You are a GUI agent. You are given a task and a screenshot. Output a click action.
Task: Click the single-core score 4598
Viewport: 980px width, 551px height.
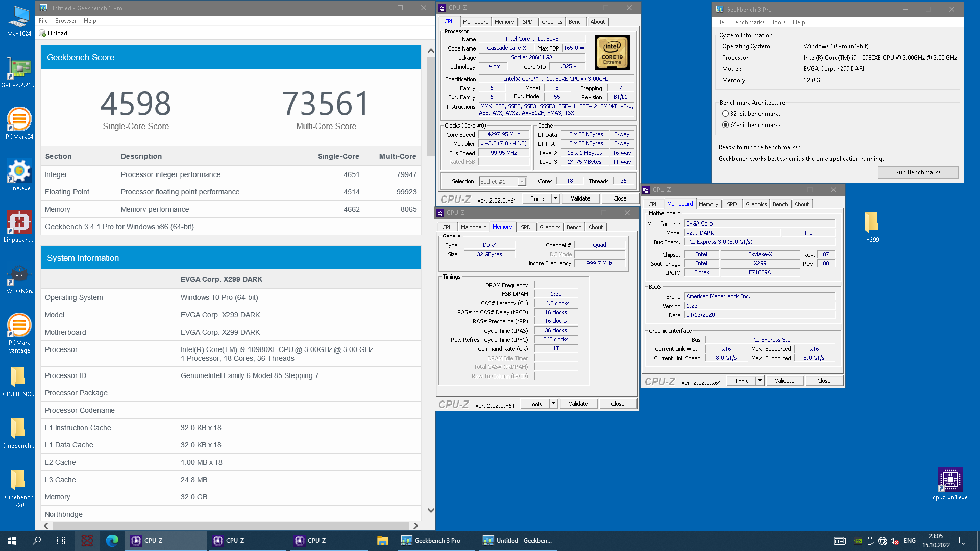coord(135,104)
